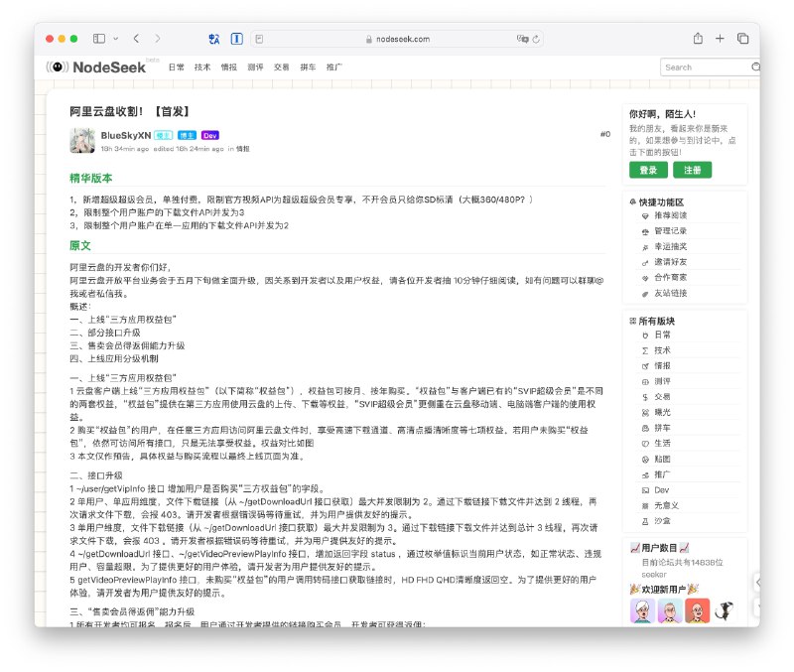Open 合作商家 in quick functions

[x=671, y=278]
